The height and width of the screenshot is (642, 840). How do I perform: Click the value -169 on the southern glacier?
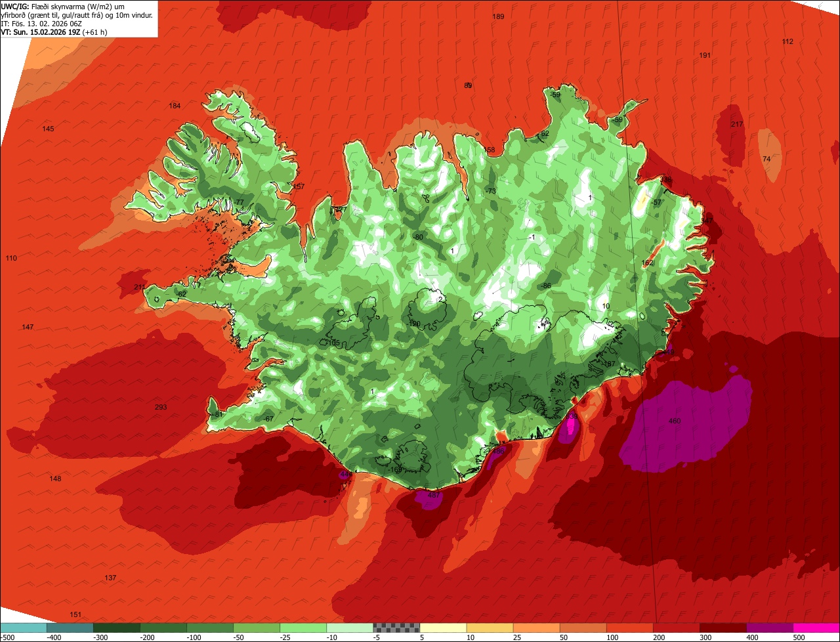pyautogui.click(x=396, y=469)
